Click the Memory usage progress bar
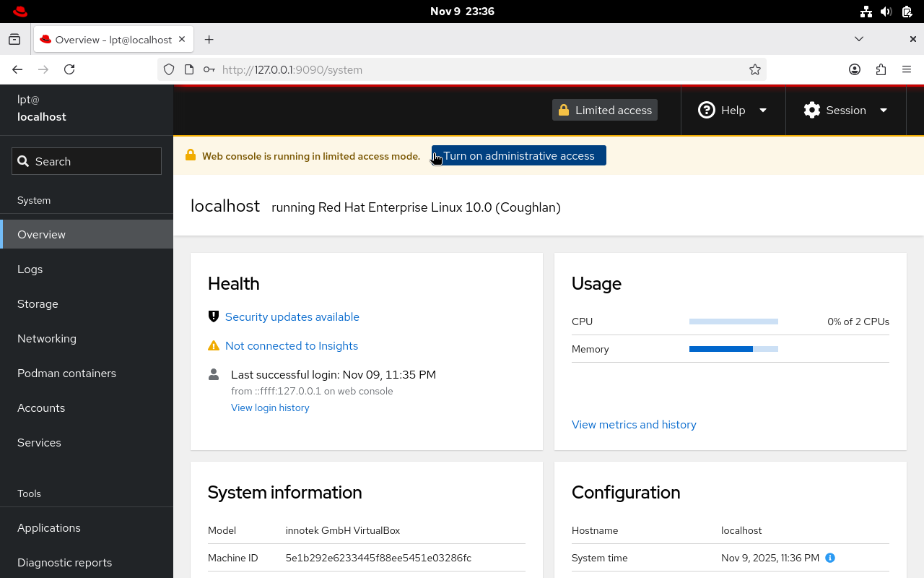The image size is (924, 578). tap(733, 349)
